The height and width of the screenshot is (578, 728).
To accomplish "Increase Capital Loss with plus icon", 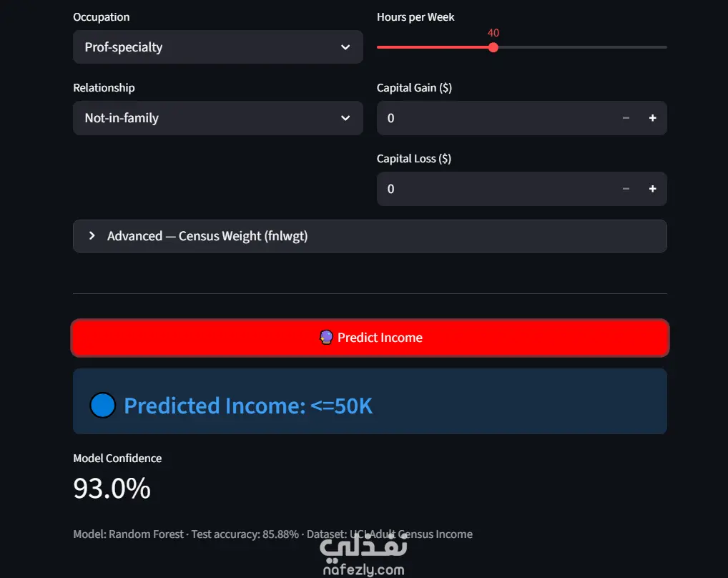I will [x=652, y=189].
